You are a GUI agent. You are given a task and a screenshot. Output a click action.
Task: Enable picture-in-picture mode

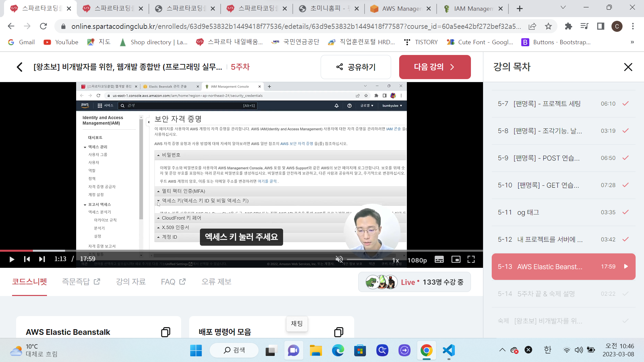pos(456,259)
